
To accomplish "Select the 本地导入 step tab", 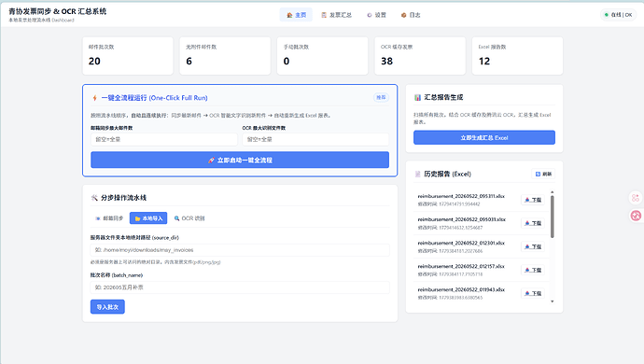I will (x=148, y=218).
